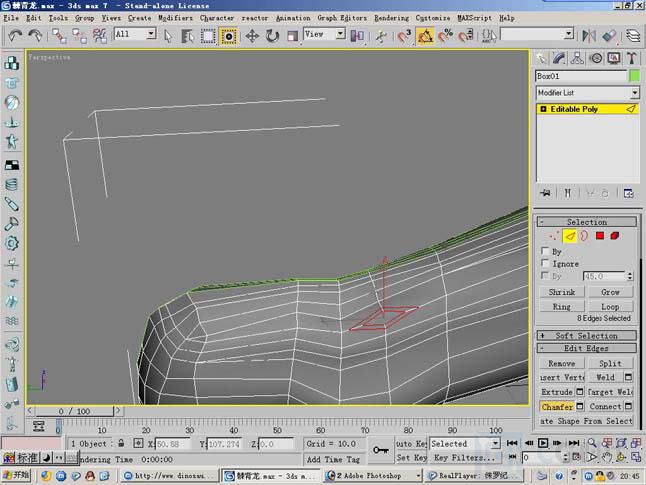
Task: Click the Box01 object color swatch
Action: [x=635, y=76]
